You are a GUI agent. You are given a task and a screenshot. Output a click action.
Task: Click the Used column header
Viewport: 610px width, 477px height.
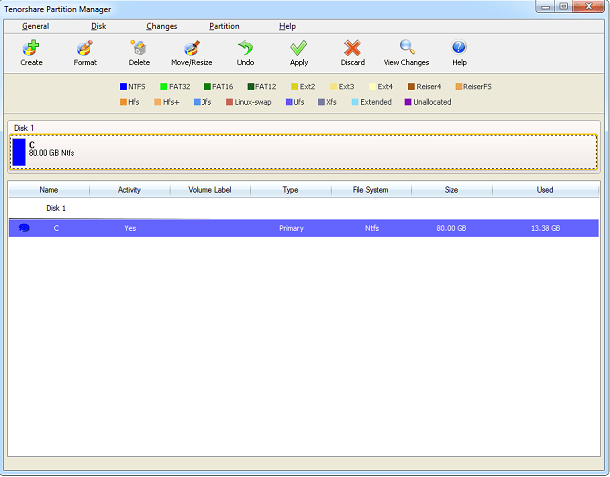tap(545, 190)
